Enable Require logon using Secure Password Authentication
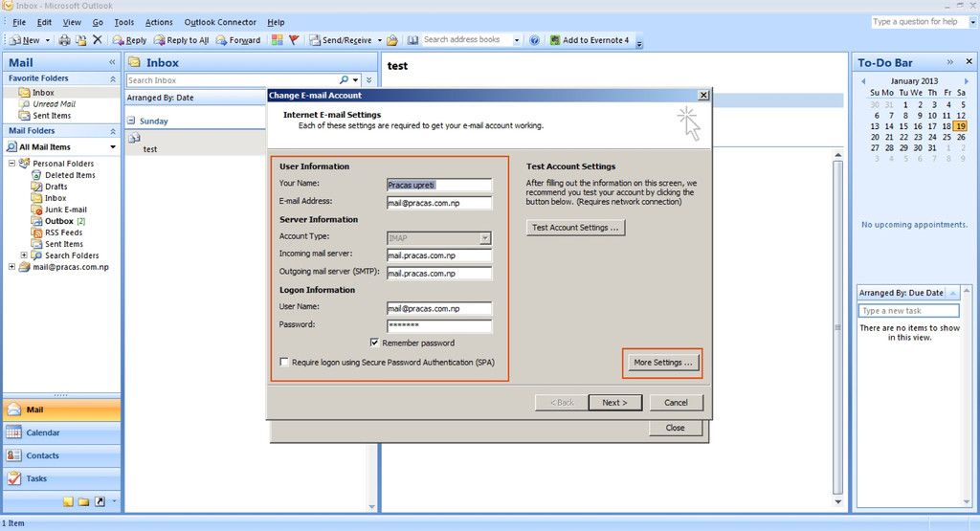 (x=284, y=362)
